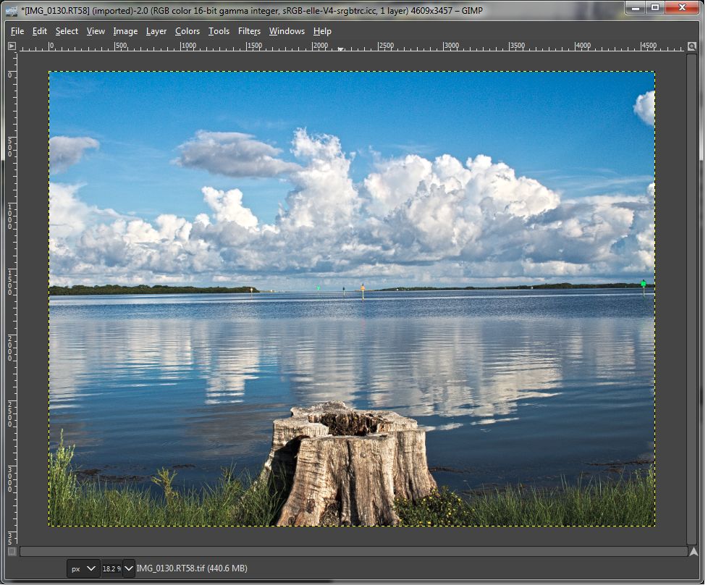Open the Windows menu
This screenshot has width=708, height=588.
(287, 31)
